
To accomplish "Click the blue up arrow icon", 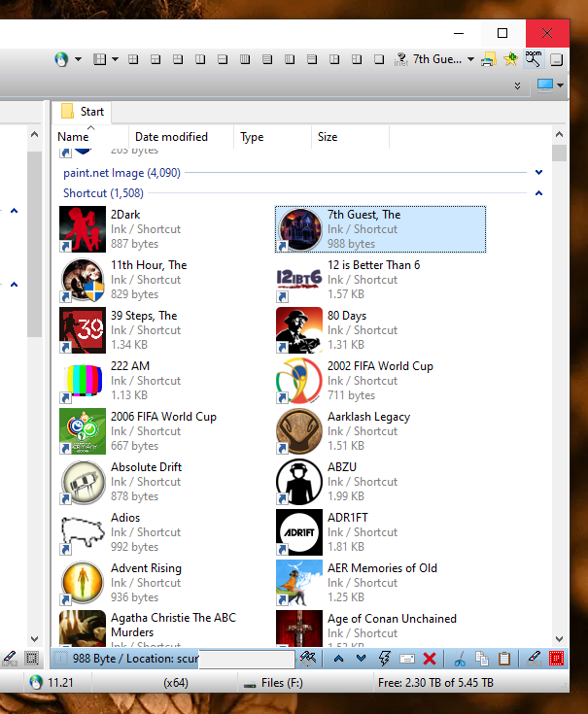I will tap(338, 659).
